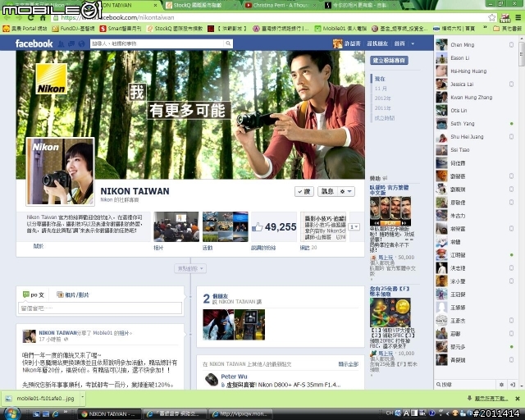The width and height of the screenshot is (525, 420).
Task: Open NIKON TAIWAN profile picture
Action: coord(60,171)
